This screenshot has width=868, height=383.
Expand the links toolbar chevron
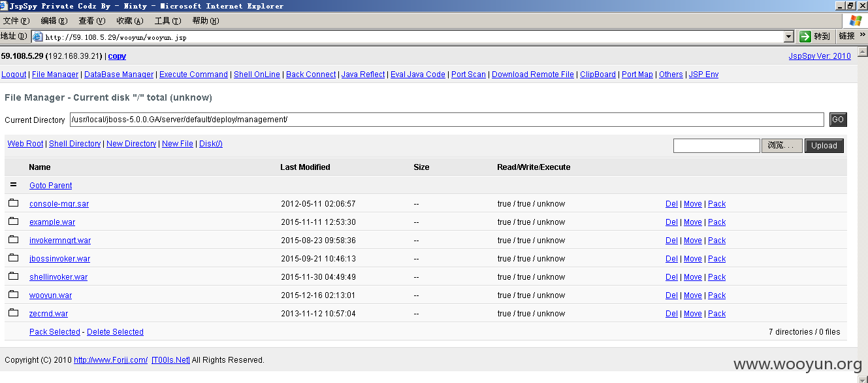(x=862, y=36)
